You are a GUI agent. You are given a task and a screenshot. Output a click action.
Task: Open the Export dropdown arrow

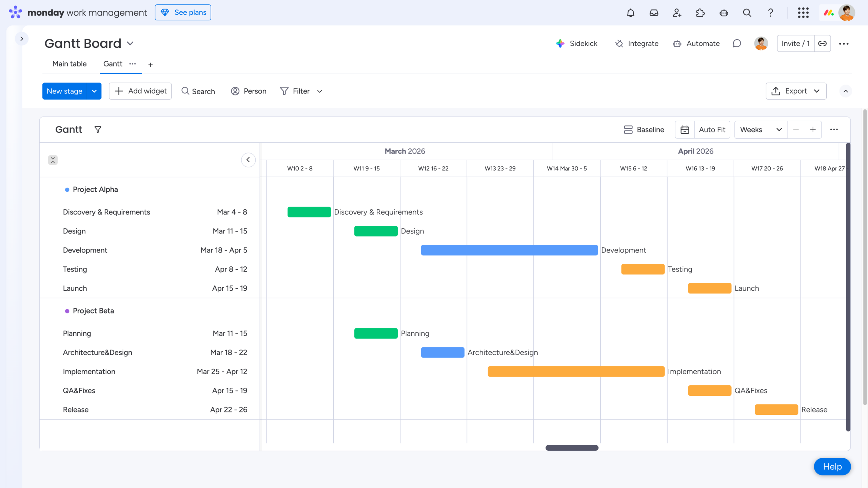(x=817, y=91)
